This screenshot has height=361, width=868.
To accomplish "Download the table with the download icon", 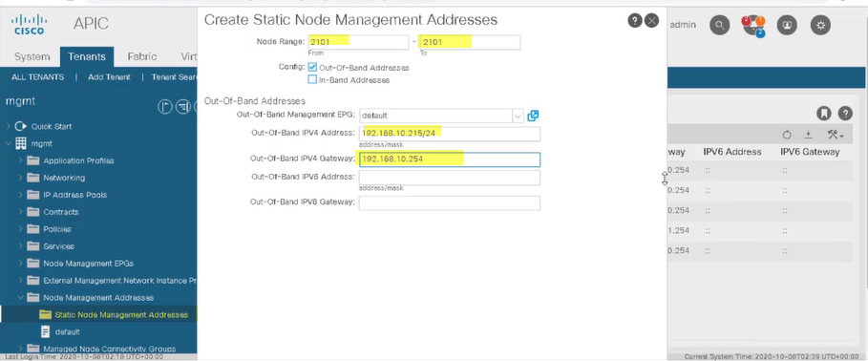I will tap(808, 135).
